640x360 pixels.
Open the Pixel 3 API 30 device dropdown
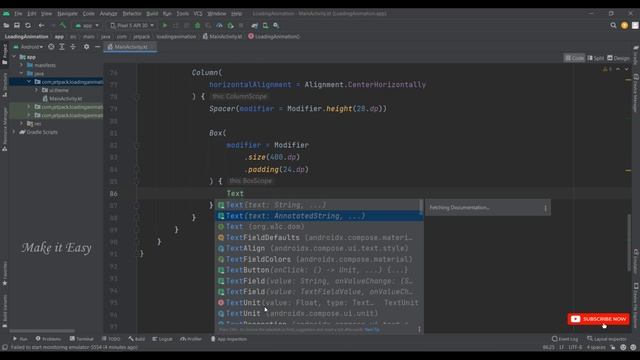(132, 25)
